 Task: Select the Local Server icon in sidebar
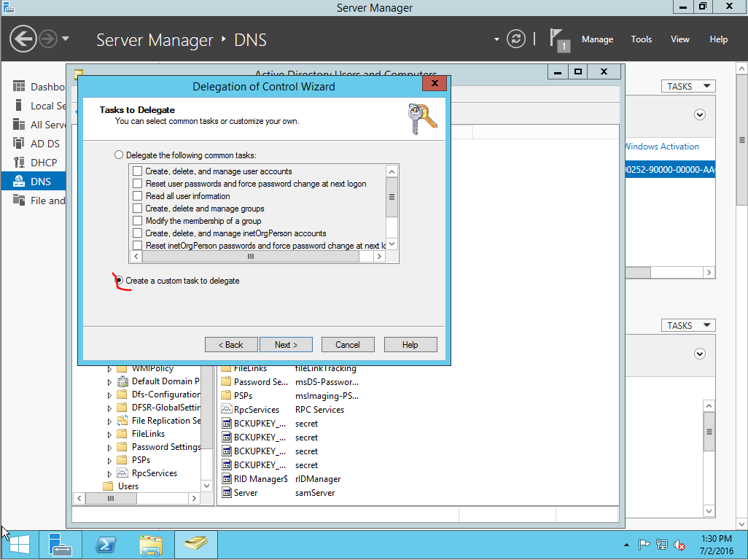tap(19, 106)
